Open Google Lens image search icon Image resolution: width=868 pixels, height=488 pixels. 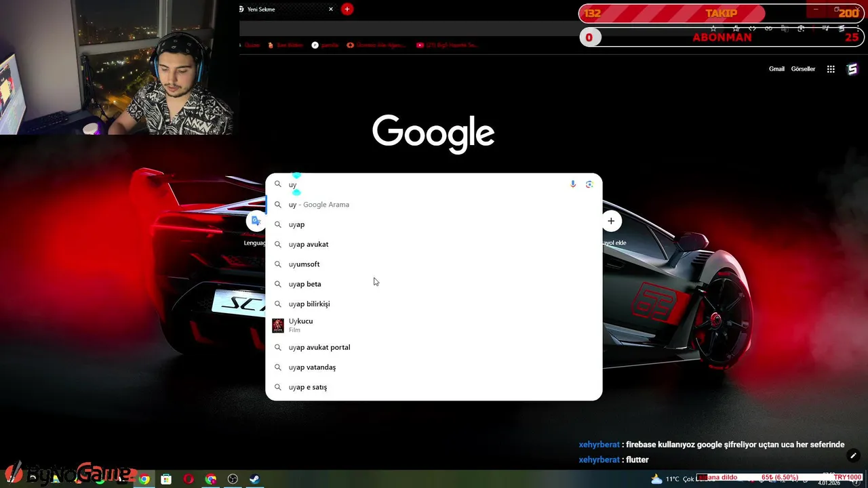[x=589, y=184]
